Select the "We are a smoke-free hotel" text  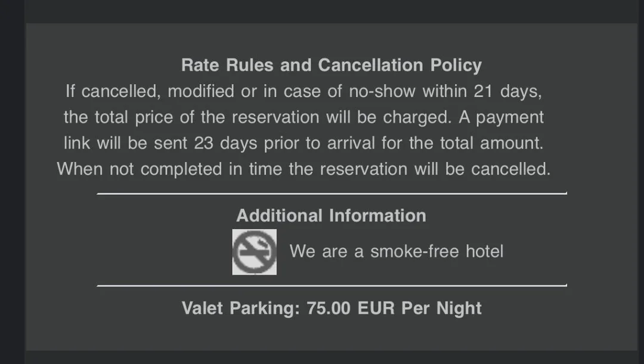(396, 251)
